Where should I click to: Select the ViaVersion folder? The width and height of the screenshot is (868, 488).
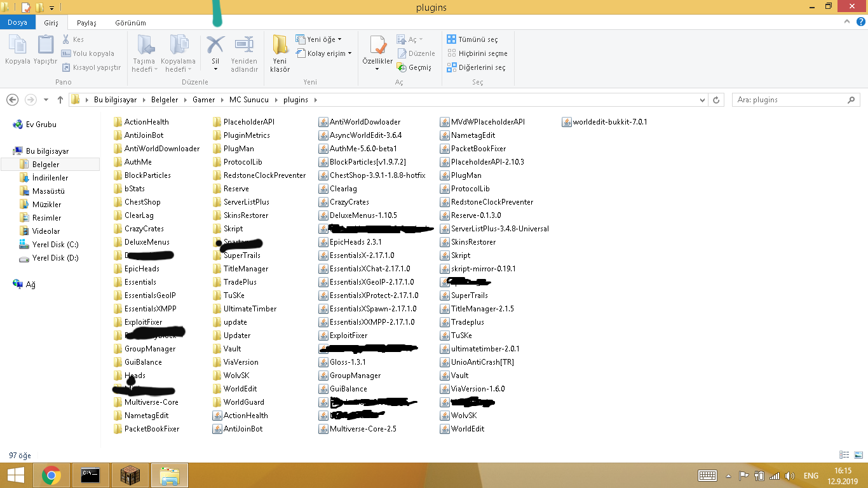click(x=241, y=362)
